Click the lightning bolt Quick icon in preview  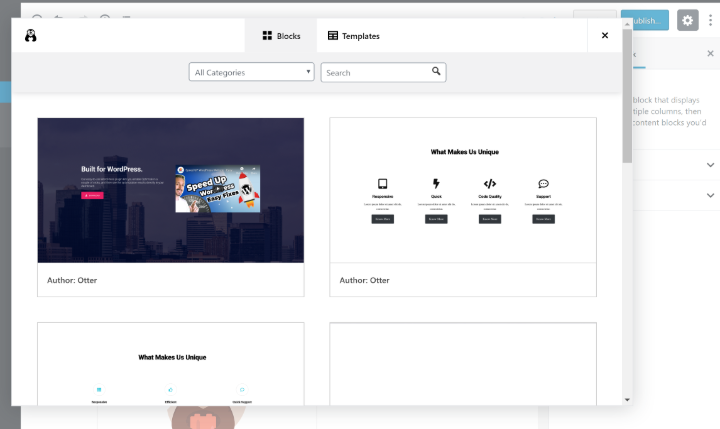(x=436, y=184)
